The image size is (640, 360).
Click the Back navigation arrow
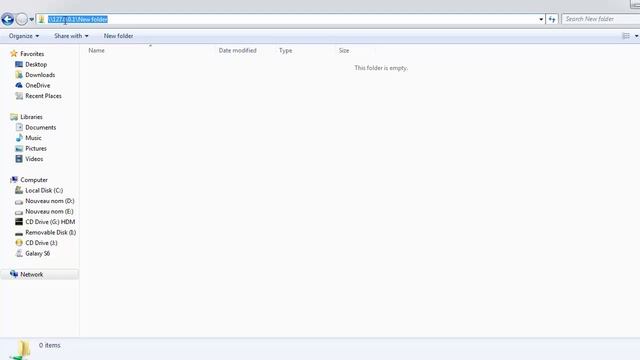point(7,19)
